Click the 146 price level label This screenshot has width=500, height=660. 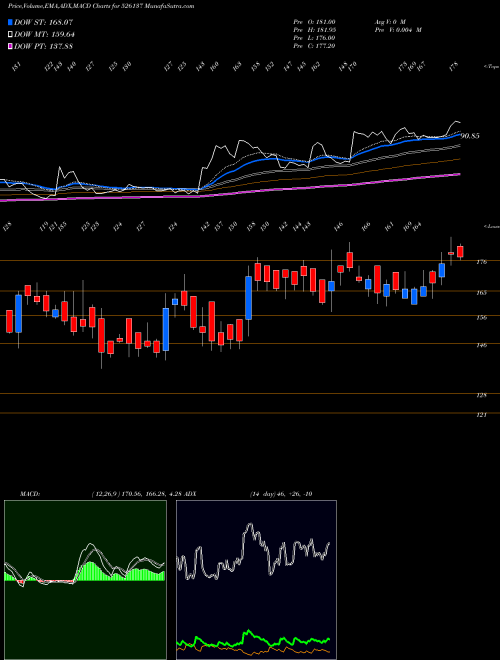click(482, 345)
